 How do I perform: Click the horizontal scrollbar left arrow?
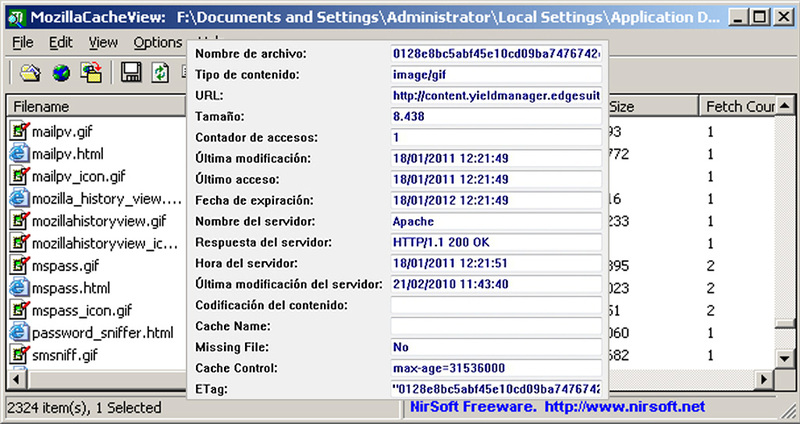[16, 379]
